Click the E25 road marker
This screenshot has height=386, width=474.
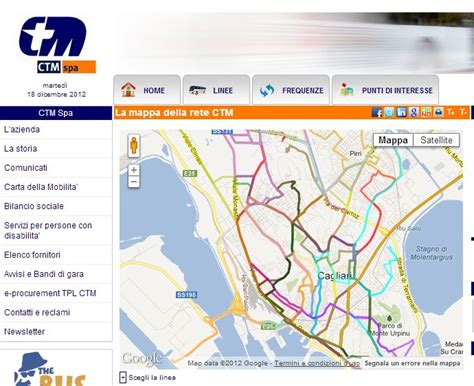coord(190,173)
